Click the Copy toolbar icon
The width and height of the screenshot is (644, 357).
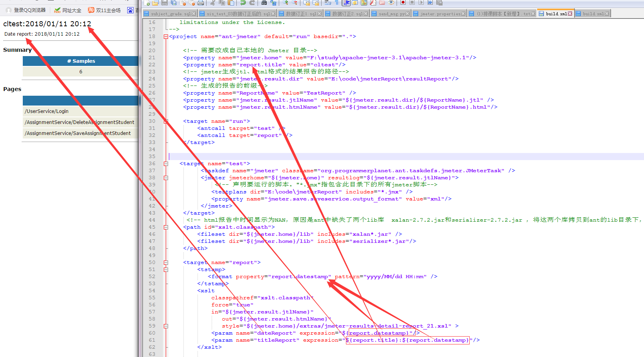point(222,2)
